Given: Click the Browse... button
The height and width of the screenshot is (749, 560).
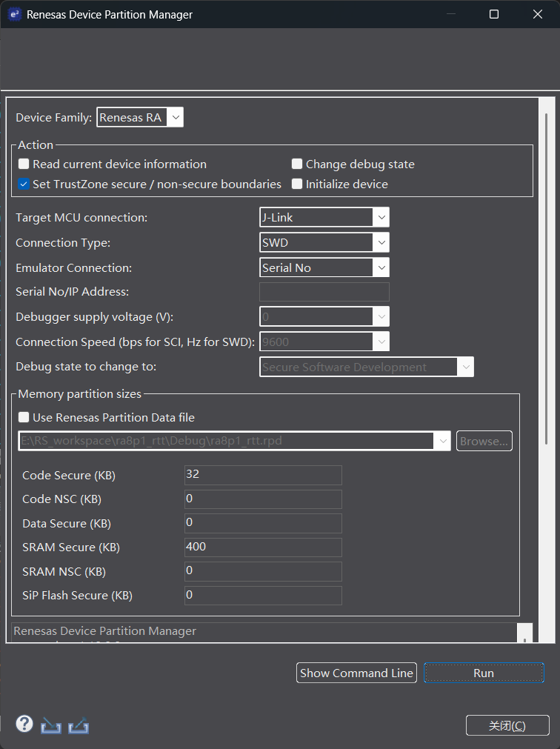Looking at the screenshot, I should (484, 441).
